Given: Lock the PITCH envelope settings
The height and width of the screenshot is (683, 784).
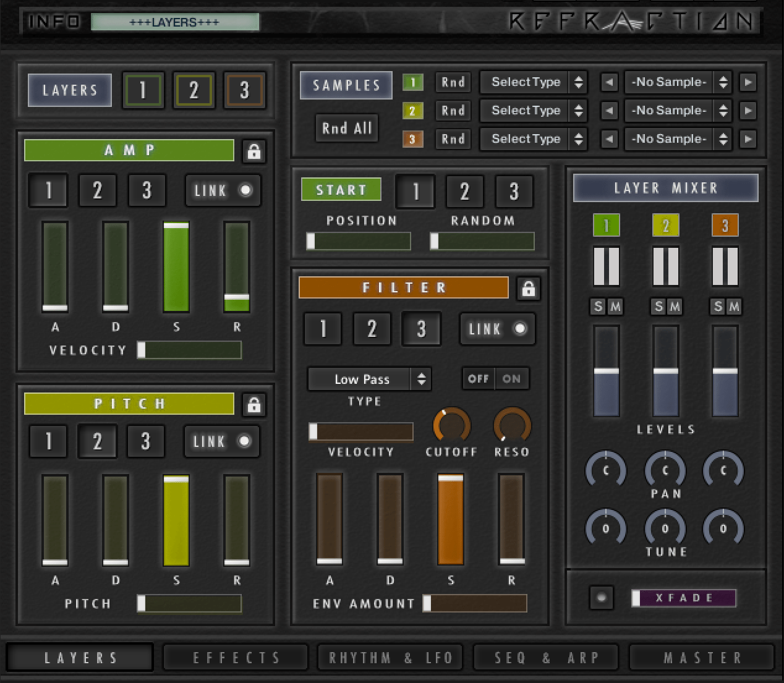Looking at the screenshot, I should tap(254, 405).
